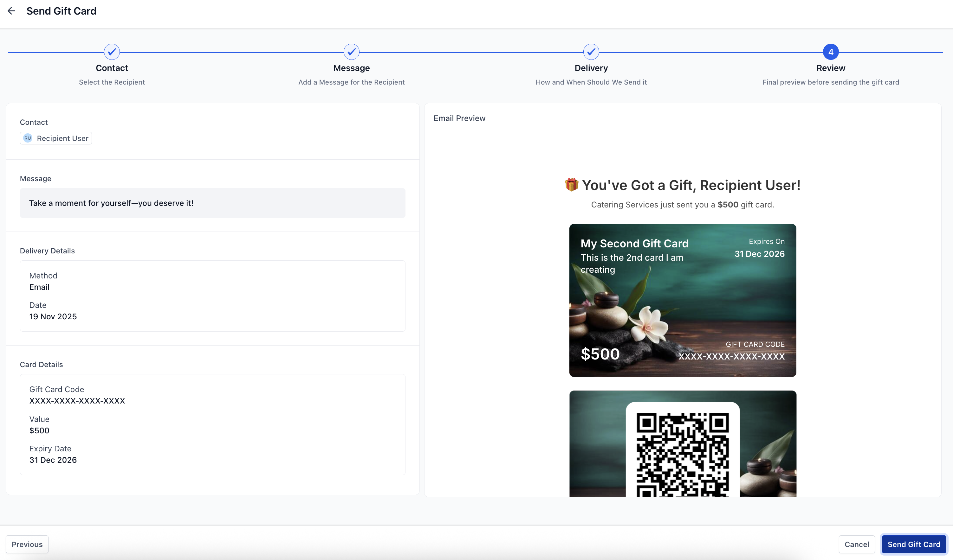Go to the Message step label

[351, 68]
